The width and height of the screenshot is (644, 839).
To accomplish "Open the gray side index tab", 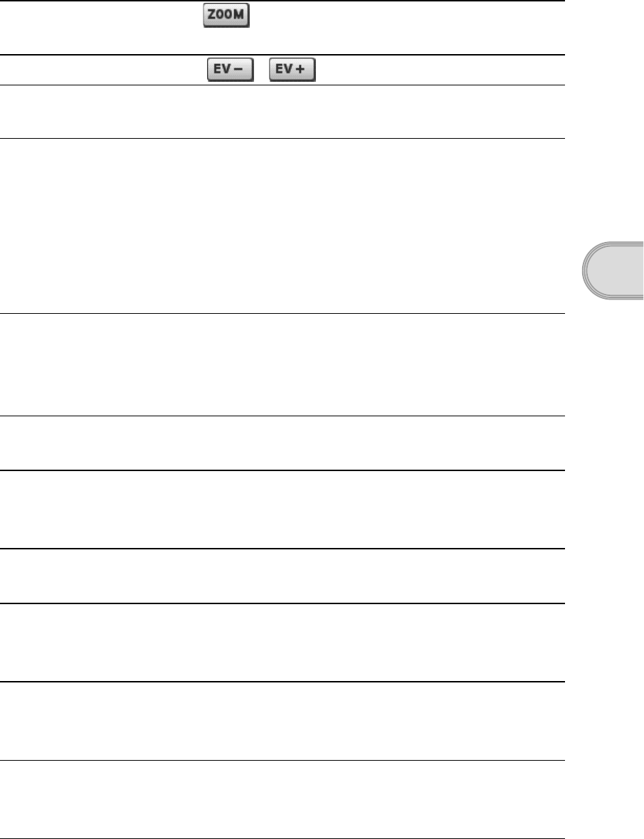I will click(x=613, y=270).
